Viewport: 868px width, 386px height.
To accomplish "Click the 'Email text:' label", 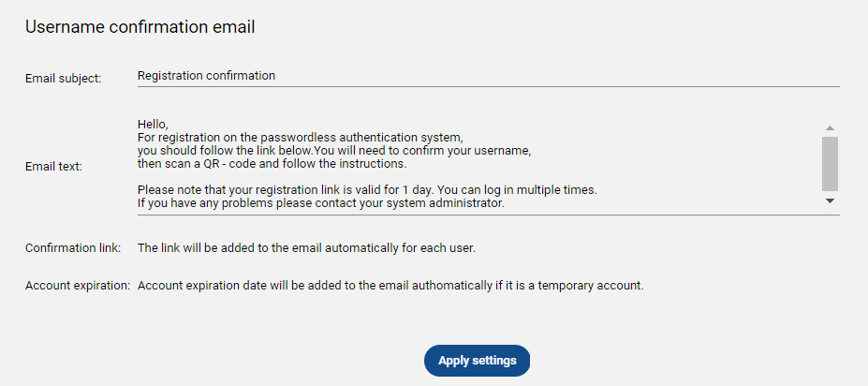I will point(54,166).
